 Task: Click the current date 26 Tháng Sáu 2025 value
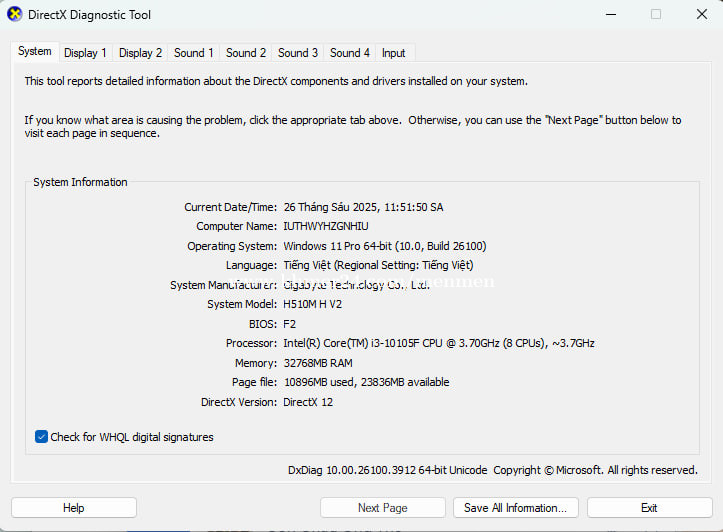click(363, 207)
